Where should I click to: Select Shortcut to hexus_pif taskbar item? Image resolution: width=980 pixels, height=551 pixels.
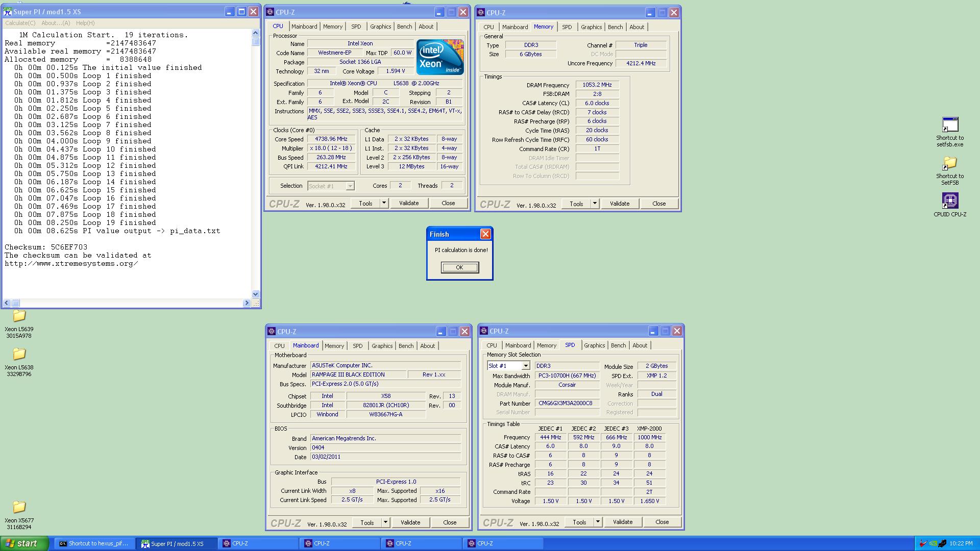pyautogui.click(x=95, y=544)
